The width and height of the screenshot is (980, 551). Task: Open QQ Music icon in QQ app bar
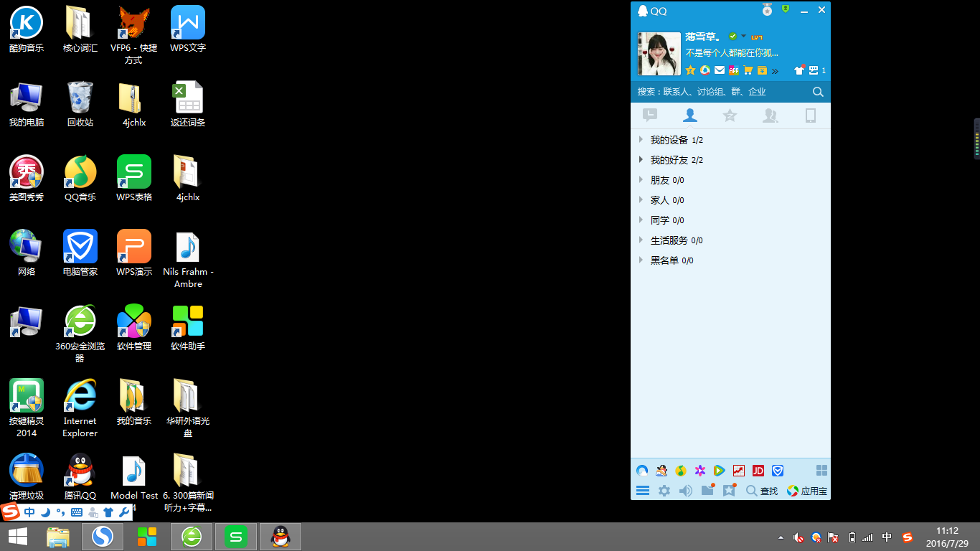tap(681, 471)
